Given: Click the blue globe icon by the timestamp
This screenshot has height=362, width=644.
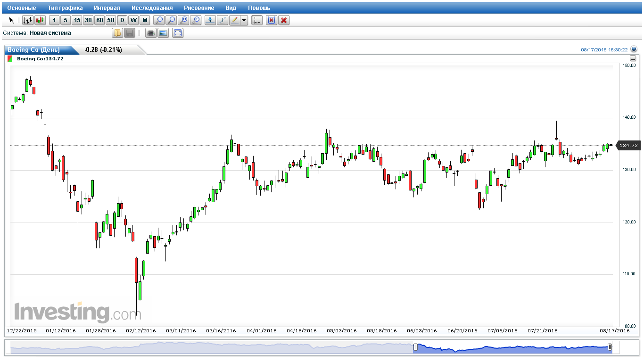Looking at the screenshot, I should pyautogui.click(x=634, y=49).
